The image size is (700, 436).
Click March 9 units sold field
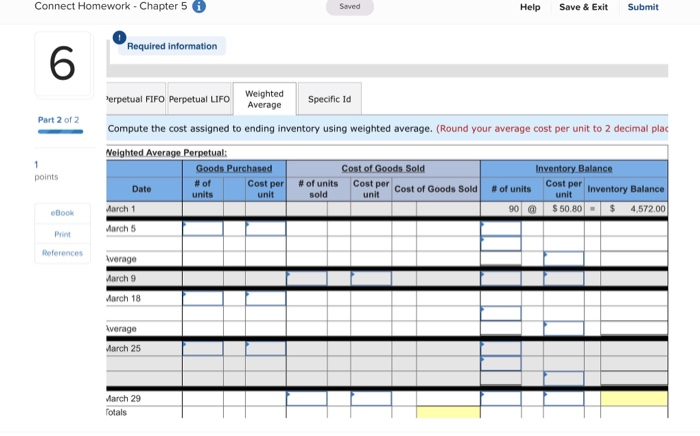[307, 278]
